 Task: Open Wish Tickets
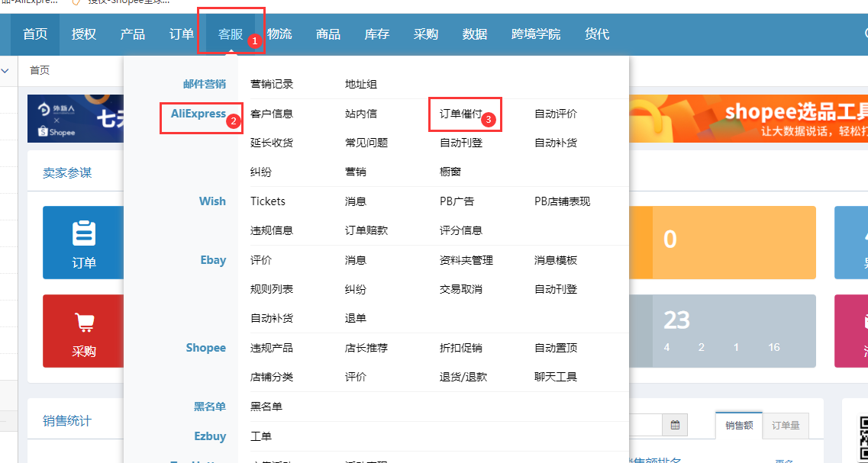pos(267,201)
